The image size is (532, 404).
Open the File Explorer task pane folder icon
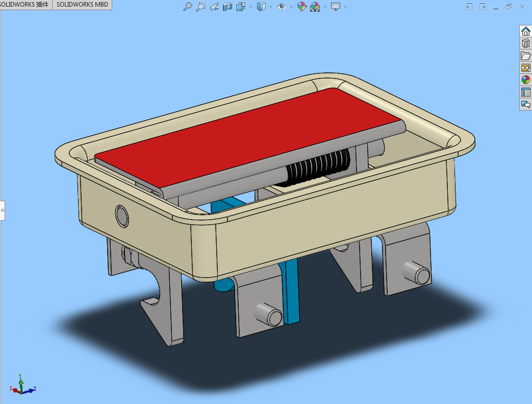[526, 56]
